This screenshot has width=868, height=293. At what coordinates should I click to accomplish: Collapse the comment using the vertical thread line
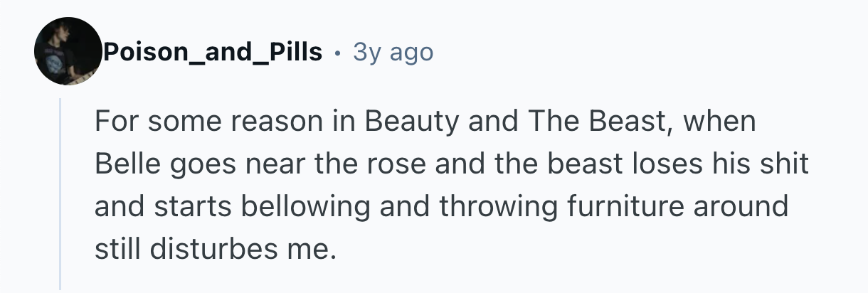[x=62, y=193]
